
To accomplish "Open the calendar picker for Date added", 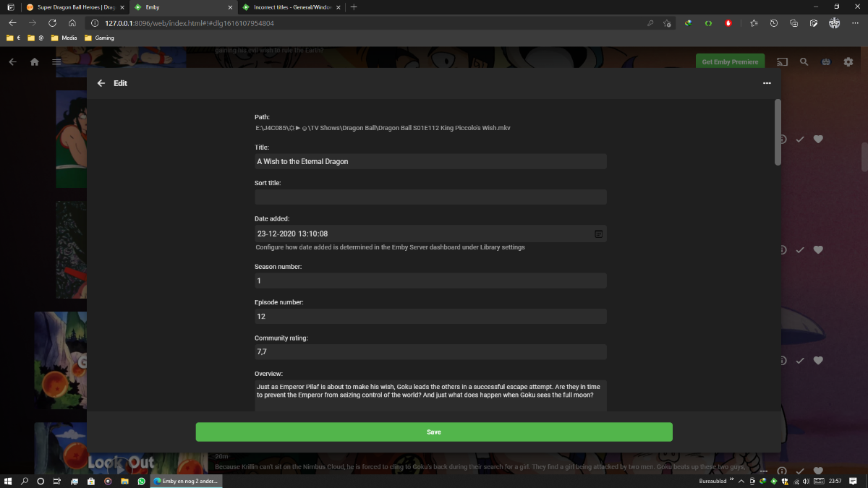I will tap(598, 234).
